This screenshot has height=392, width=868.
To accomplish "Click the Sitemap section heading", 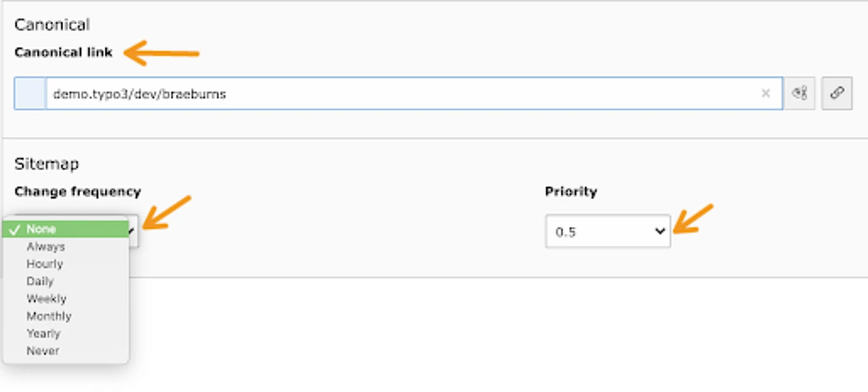I will tap(46, 163).
